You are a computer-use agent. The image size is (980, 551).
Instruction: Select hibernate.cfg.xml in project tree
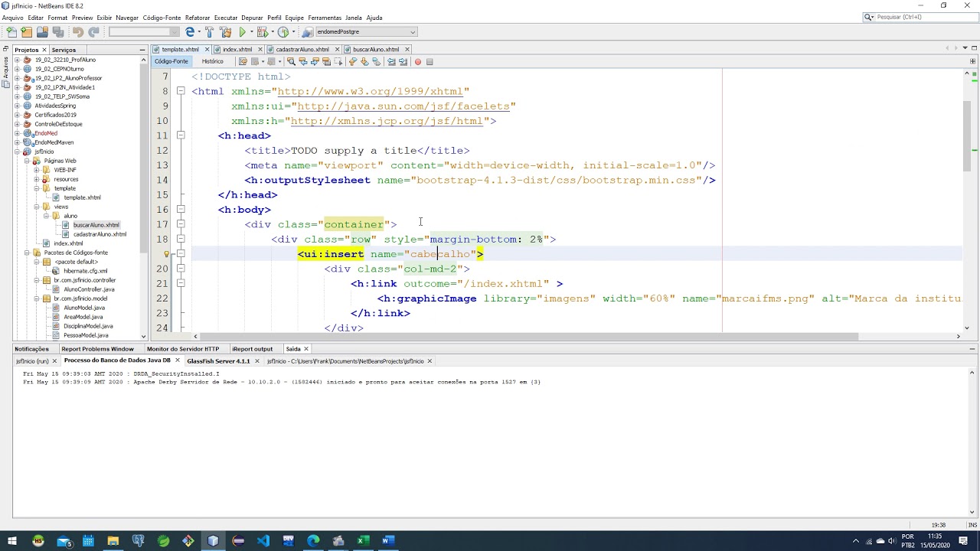pyautogui.click(x=85, y=271)
